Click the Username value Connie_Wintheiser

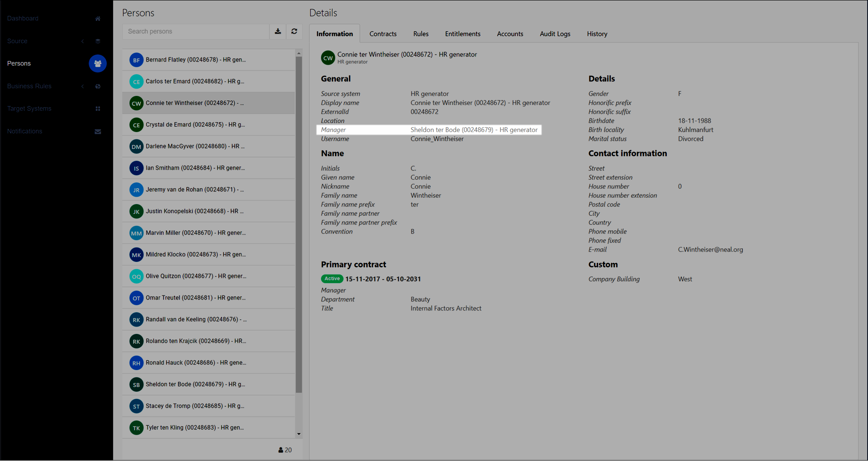437,139
